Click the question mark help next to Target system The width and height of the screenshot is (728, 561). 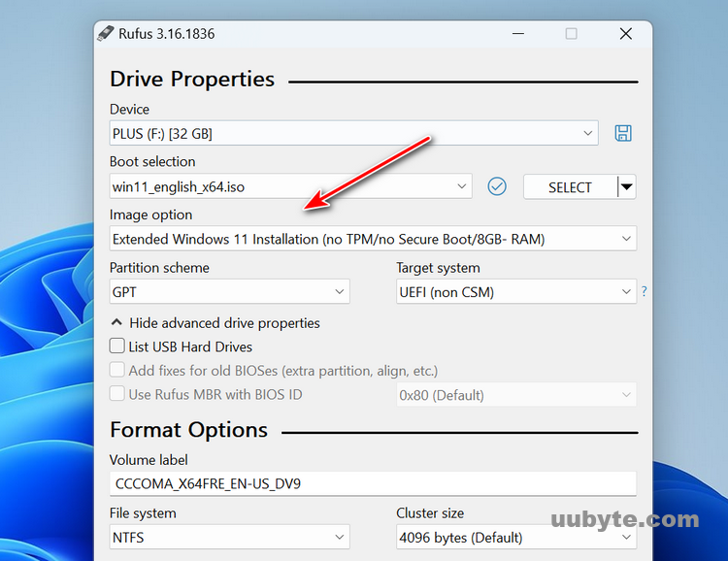(644, 291)
